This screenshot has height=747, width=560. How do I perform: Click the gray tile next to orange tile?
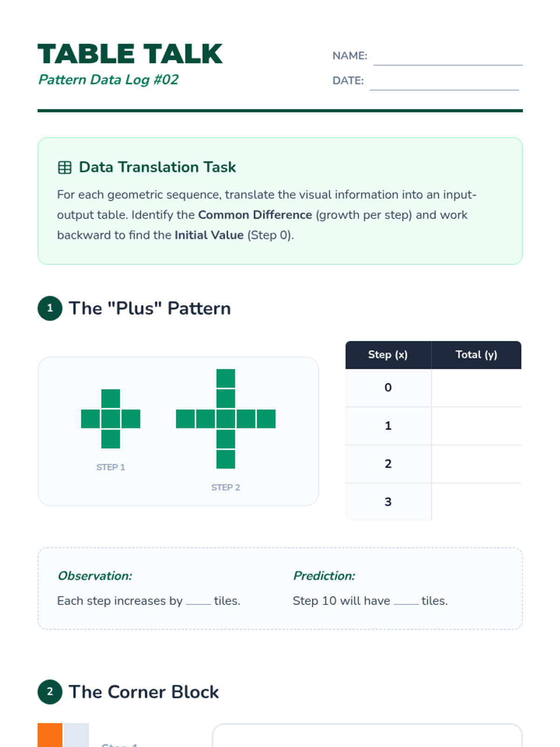pyautogui.click(x=77, y=735)
